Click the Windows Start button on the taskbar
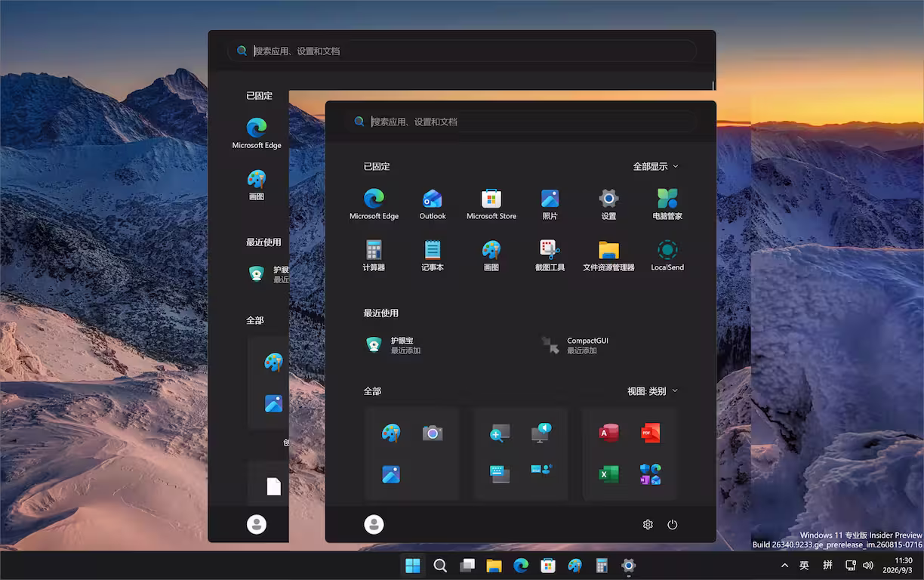 tap(413, 566)
